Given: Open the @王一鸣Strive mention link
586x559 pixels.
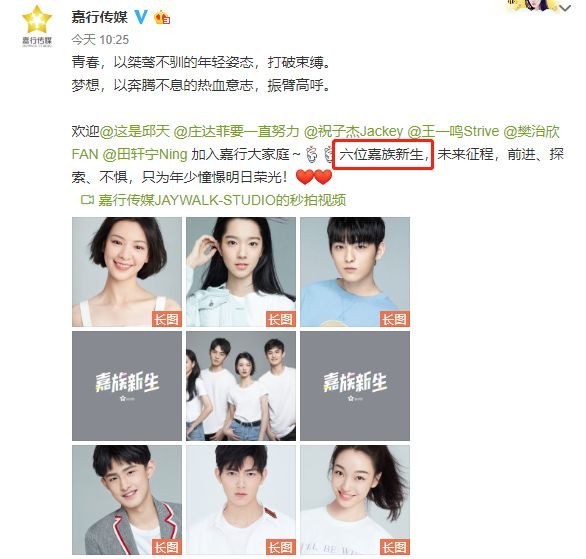Looking at the screenshot, I should [453, 132].
